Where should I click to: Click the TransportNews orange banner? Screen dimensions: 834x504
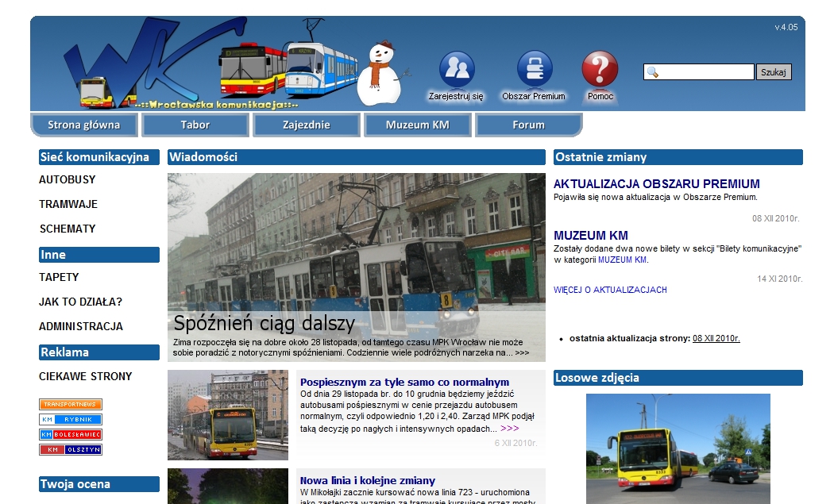click(x=70, y=404)
